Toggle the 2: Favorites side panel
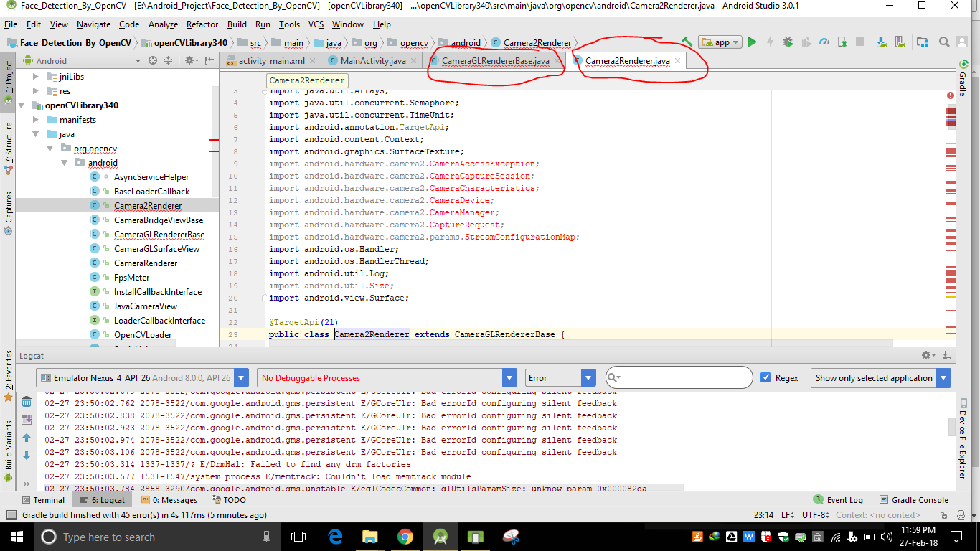Image resolution: width=980 pixels, height=551 pixels. click(x=8, y=375)
